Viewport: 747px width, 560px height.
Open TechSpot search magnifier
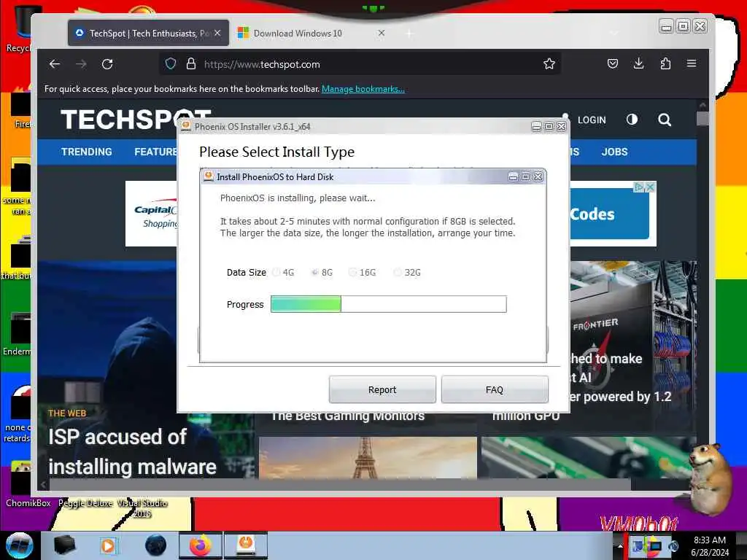click(x=665, y=120)
